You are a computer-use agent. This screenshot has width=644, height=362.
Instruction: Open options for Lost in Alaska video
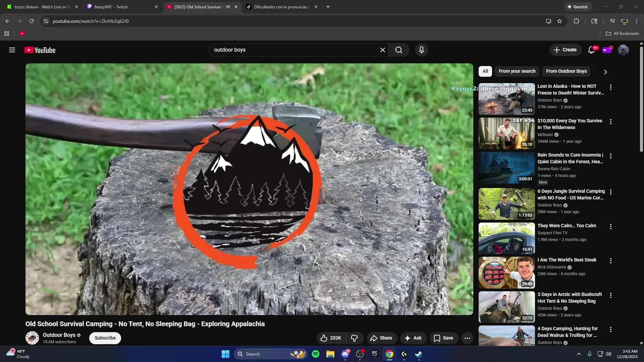tap(611, 87)
